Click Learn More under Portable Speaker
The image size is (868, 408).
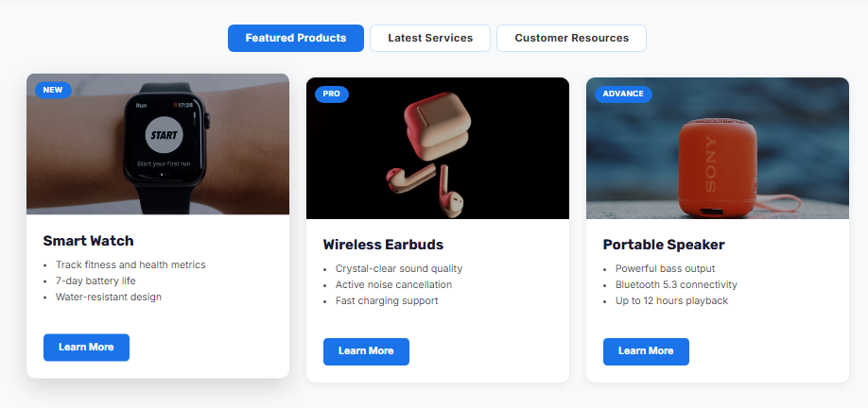[646, 351]
